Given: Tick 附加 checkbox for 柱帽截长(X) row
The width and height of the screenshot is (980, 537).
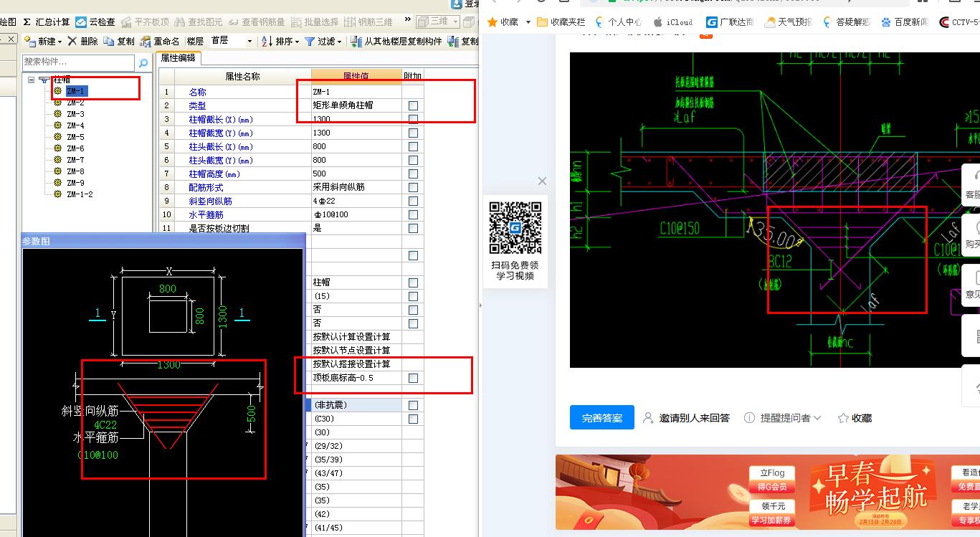Looking at the screenshot, I should coord(413,119).
